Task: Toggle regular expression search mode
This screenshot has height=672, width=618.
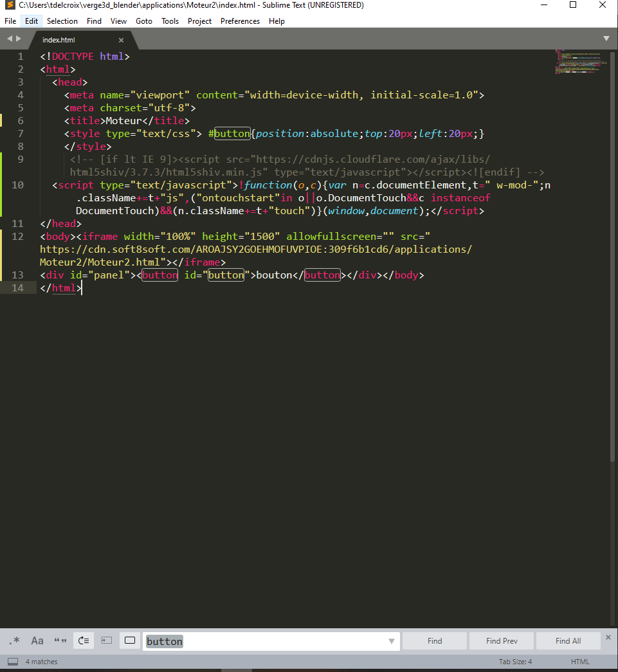Action: point(15,640)
